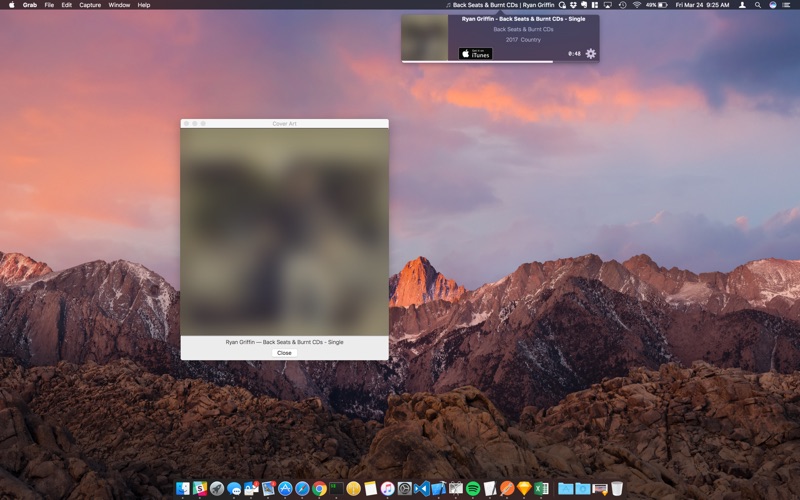Viewport: 800px width, 500px height.
Task: Open the settings gear in song popup
Action: pos(590,53)
